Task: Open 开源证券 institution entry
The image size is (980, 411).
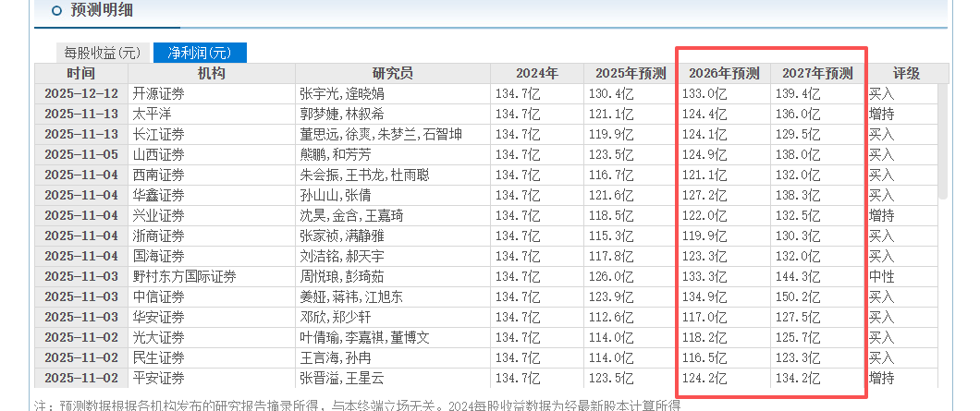Action: coord(159,94)
